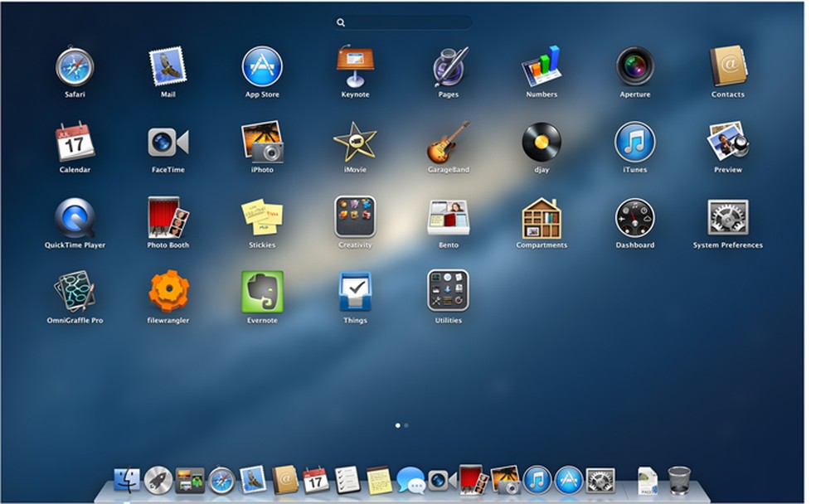Open Messages speech bubble in the Dock

tap(410, 480)
